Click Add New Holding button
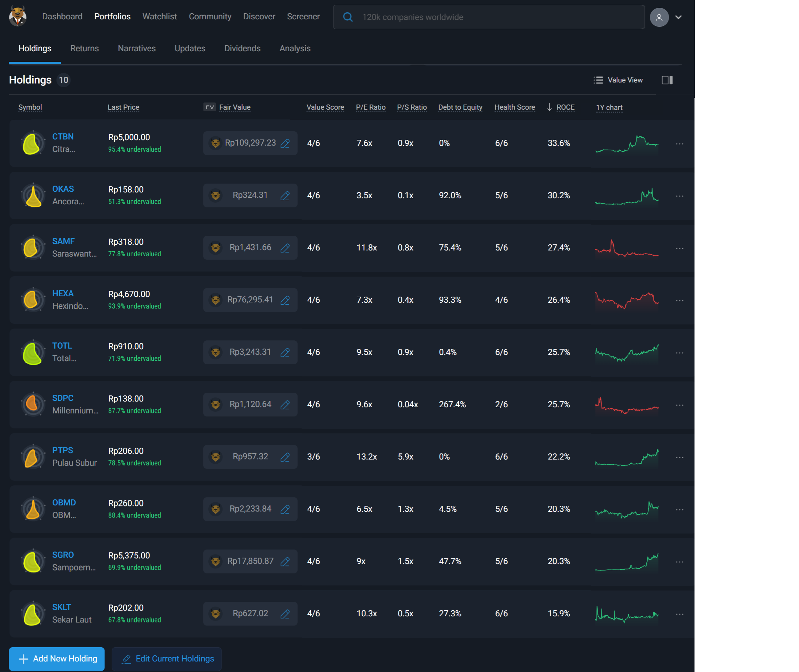This screenshot has height=672, width=799. (x=57, y=659)
